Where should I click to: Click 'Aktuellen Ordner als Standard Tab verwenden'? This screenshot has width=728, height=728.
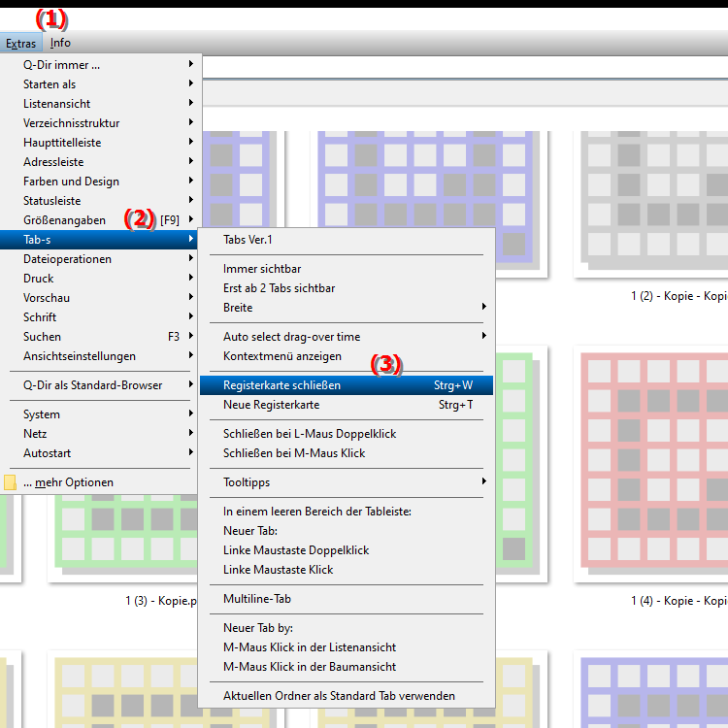click(347, 696)
